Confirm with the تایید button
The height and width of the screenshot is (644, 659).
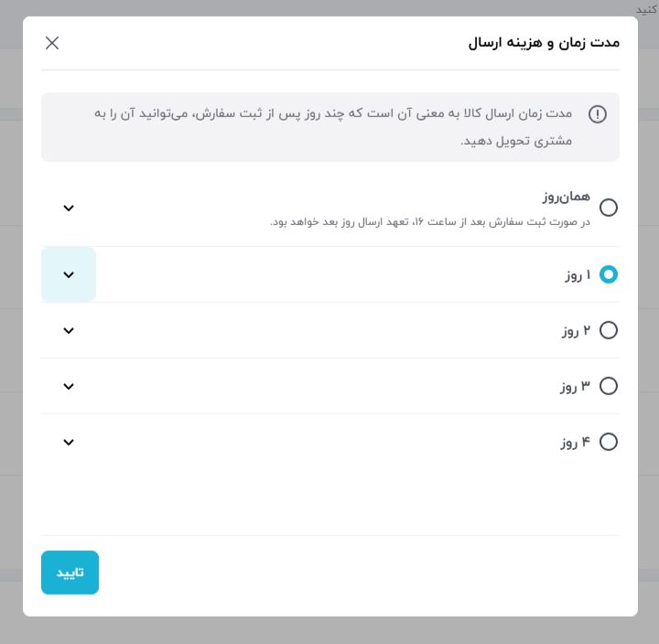tap(70, 573)
